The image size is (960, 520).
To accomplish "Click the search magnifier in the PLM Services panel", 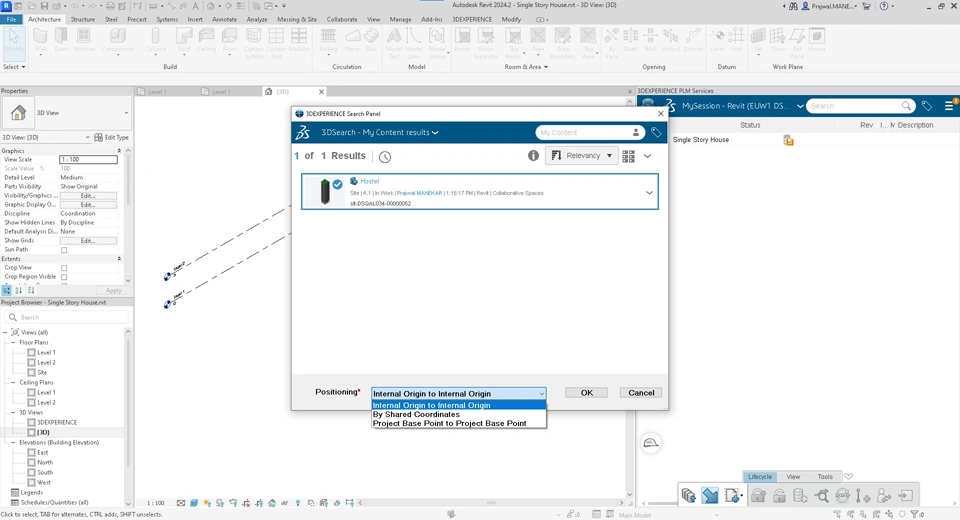I will click(x=906, y=106).
